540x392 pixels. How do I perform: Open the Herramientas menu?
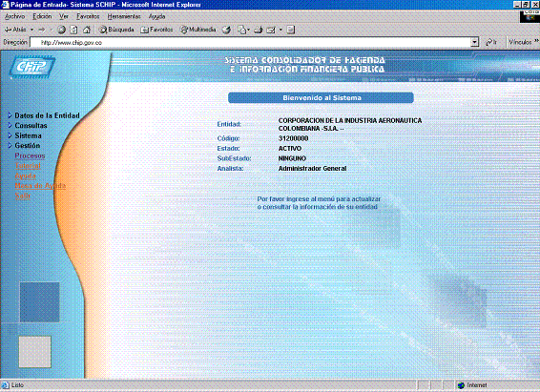124,16
